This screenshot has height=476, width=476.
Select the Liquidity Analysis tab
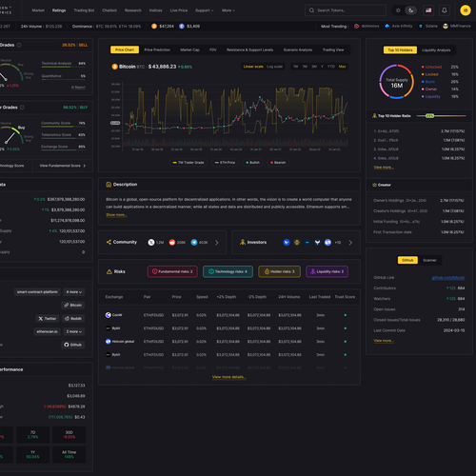pos(436,50)
